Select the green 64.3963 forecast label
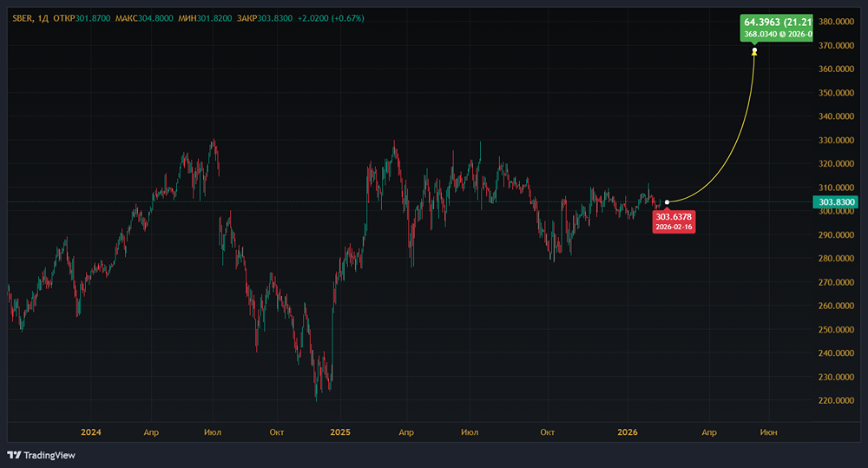This screenshot has height=468, width=868. coord(777,28)
